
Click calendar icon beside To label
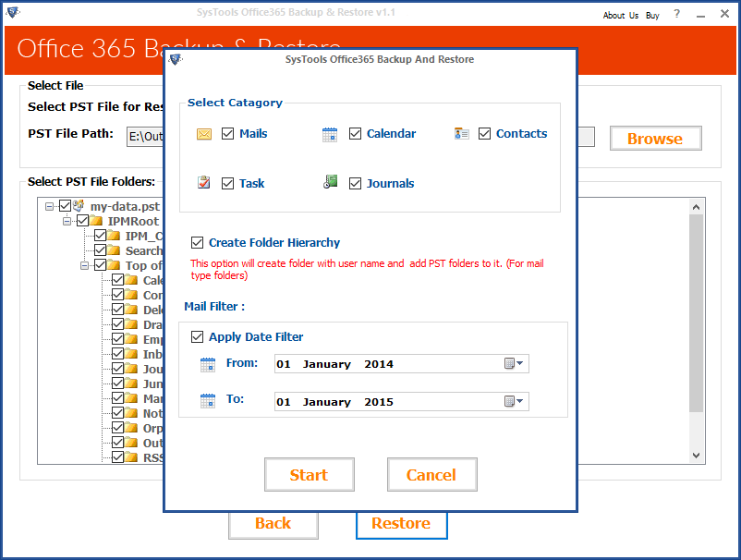pos(208,401)
